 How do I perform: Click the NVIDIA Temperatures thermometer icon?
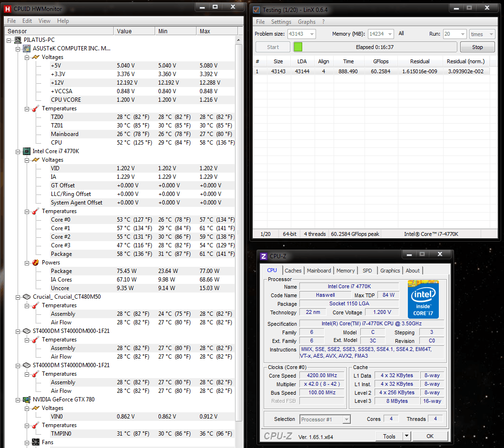pyautogui.click(x=36, y=425)
